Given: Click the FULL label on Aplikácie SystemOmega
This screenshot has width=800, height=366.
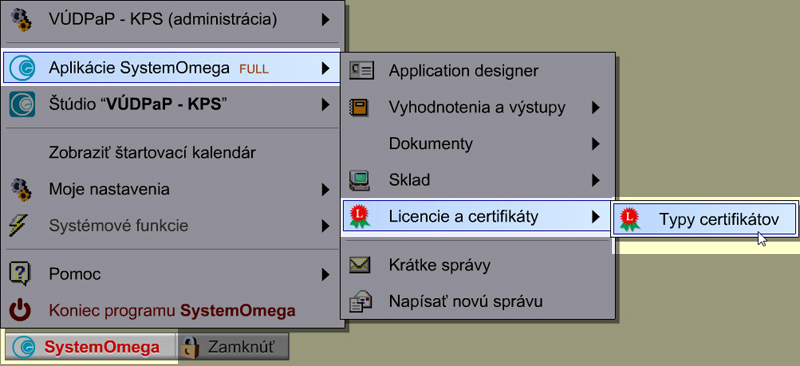Looking at the screenshot, I should 254,69.
